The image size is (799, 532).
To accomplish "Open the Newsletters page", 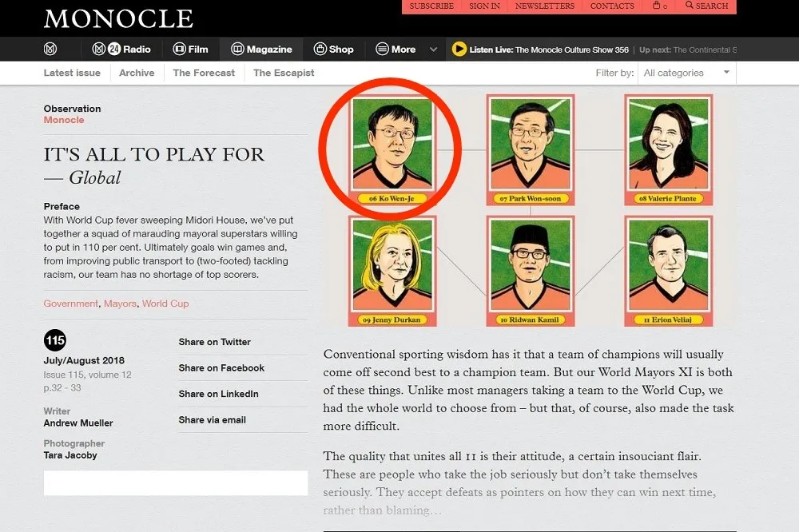I will 545,6.
